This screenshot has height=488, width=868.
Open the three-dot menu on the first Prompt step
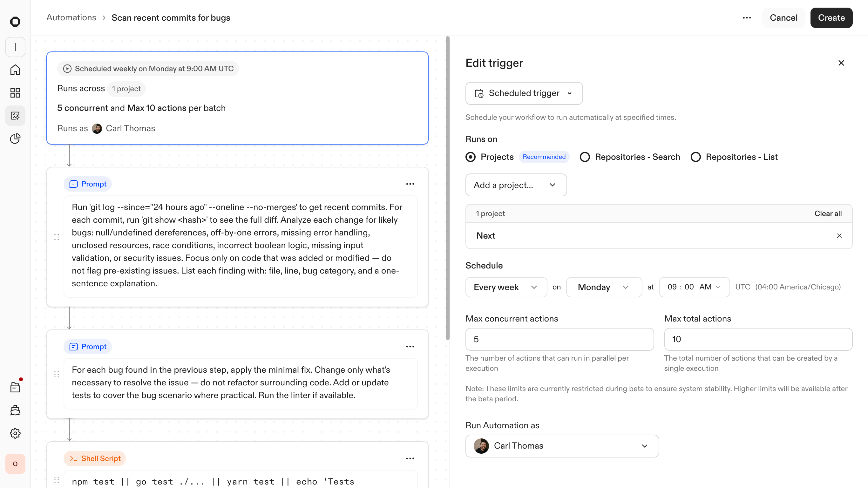click(410, 184)
